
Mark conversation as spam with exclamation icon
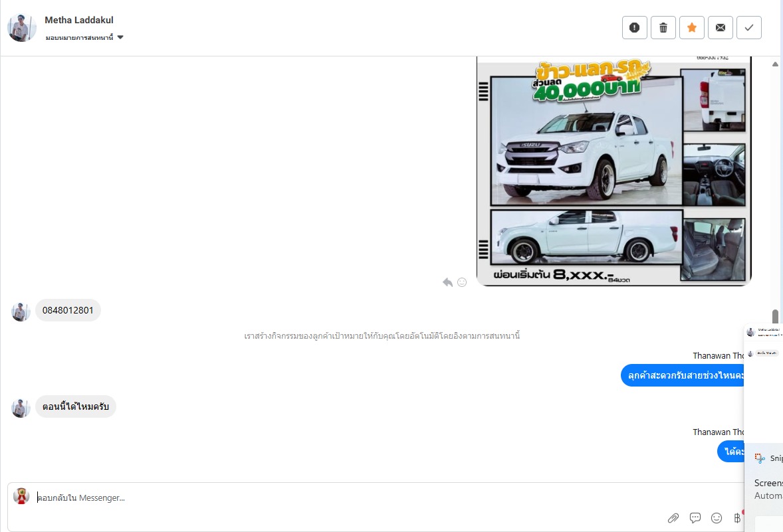pyautogui.click(x=634, y=27)
